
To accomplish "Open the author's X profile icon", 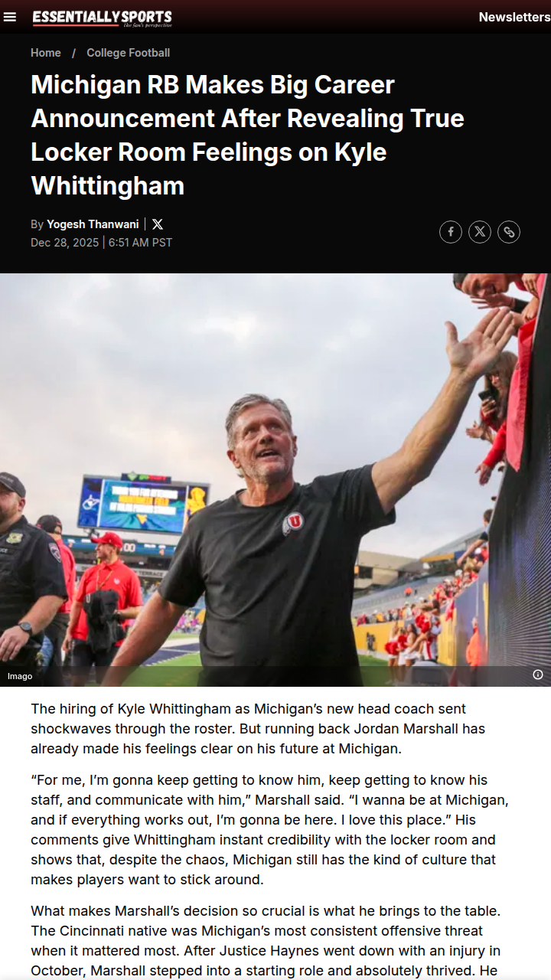I will pyautogui.click(x=158, y=224).
